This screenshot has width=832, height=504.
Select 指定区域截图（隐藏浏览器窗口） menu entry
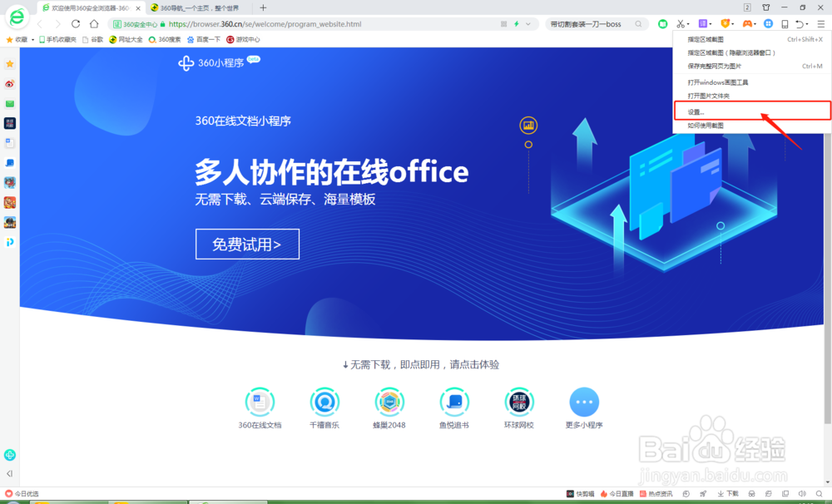pos(751,52)
